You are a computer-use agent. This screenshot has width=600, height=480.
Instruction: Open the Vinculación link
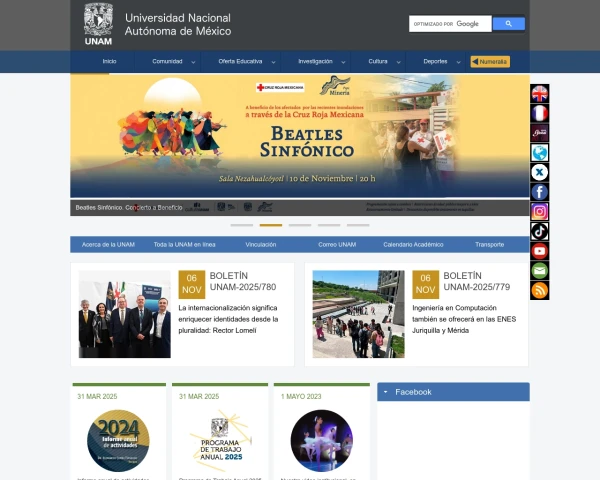click(261, 245)
